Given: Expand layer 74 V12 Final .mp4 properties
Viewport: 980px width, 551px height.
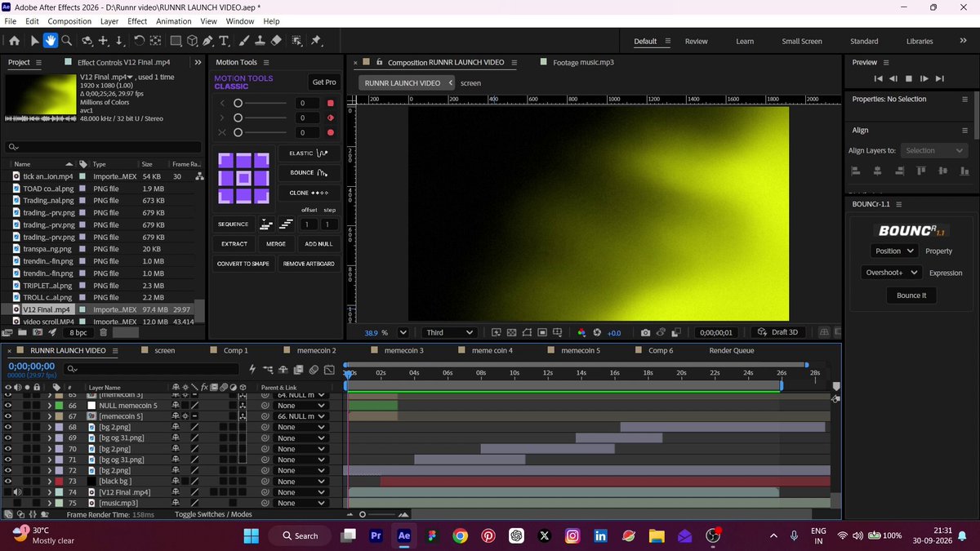Looking at the screenshot, I should [x=49, y=492].
